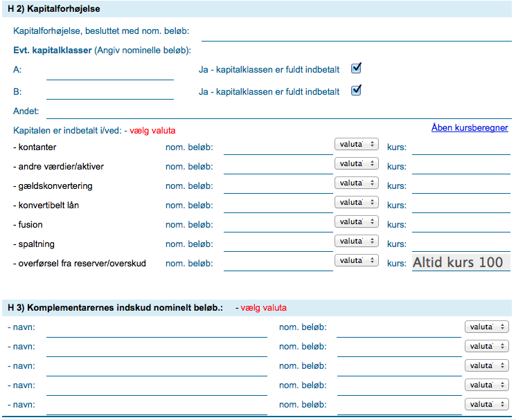Focus fifth navn row nom. beløb field
This screenshot has width=516, height=420.
pyautogui.click(x=399, y=407)
